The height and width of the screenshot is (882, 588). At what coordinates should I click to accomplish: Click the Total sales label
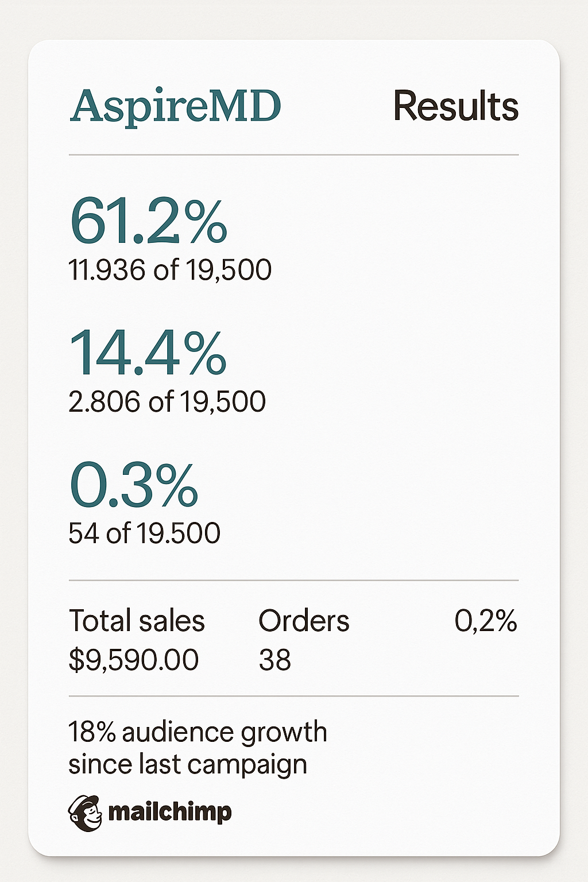coord(137,621)
